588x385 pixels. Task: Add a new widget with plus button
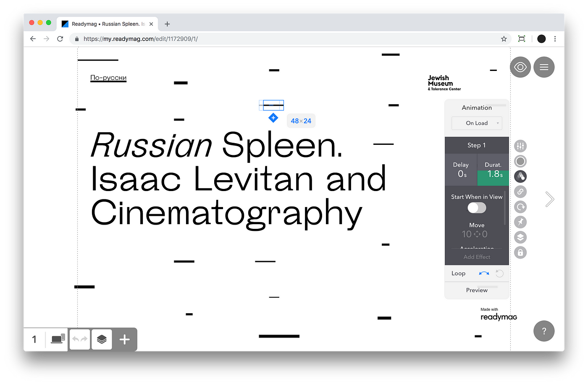125,339
